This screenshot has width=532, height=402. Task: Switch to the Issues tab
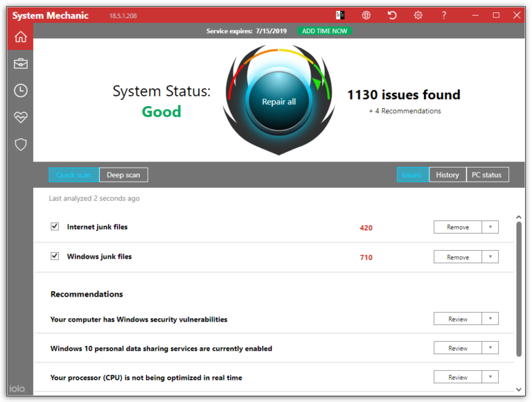click(413, 175)
